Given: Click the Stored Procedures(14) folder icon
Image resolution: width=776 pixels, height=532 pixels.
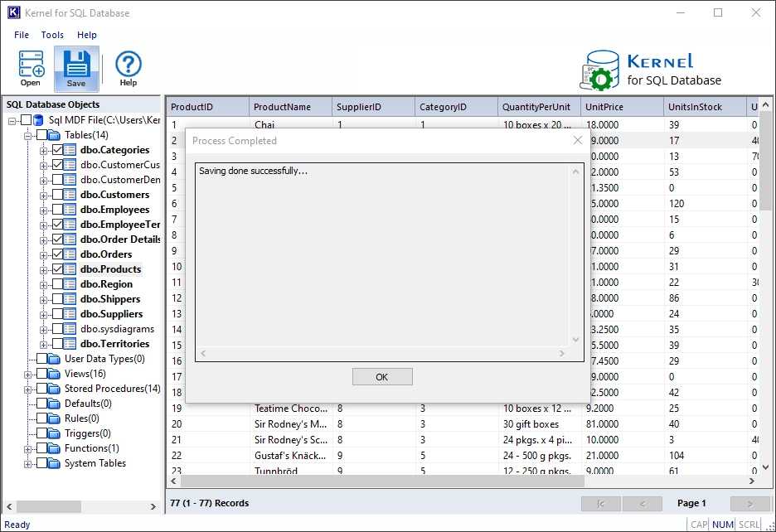Looking at the screenshot, I should coord(55,389).
